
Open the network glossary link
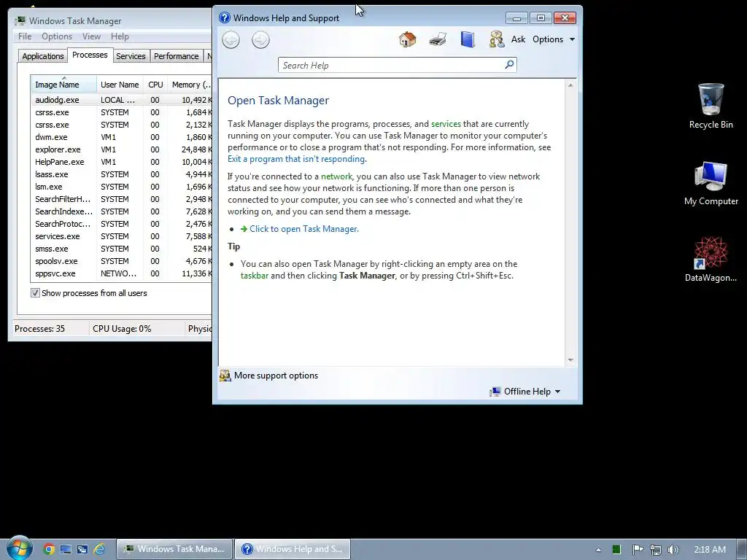336,176
